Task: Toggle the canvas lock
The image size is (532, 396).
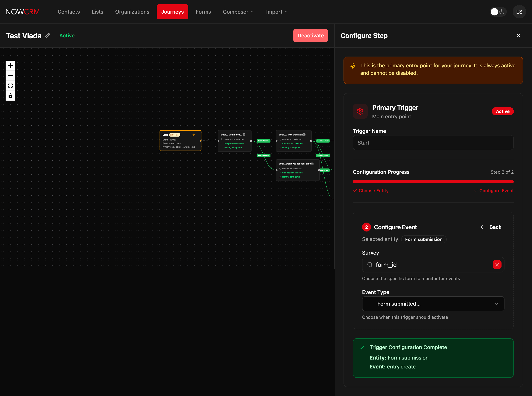Action: pos(10,96)
